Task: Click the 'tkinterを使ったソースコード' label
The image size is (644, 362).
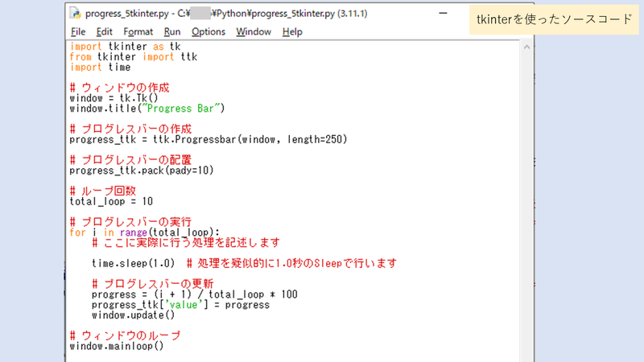Action: pyautogui.click(x=554, y=19)
